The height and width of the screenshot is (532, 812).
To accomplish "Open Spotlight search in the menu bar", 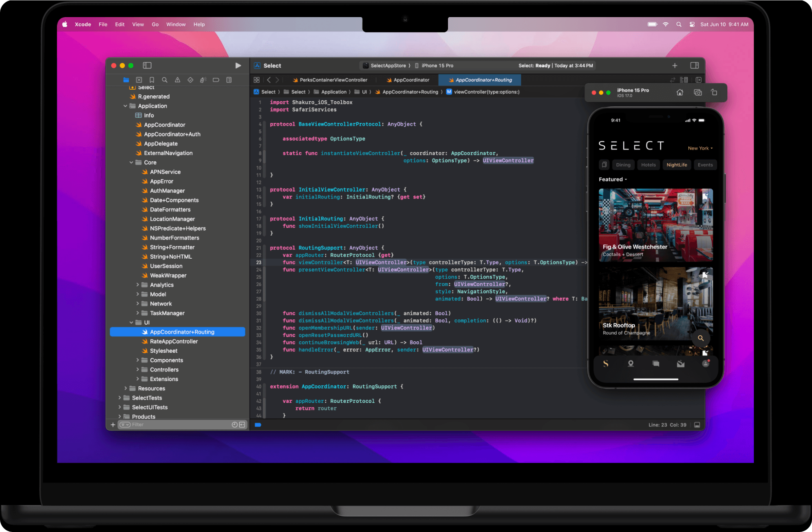I will [679, 24].
